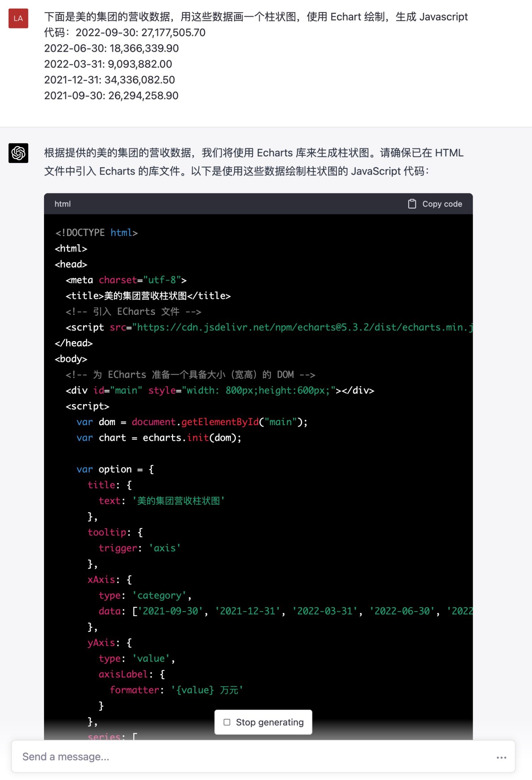Click the red LA user avatar
Viewport: 532px width, 780px height.
(x=18, y=18)
